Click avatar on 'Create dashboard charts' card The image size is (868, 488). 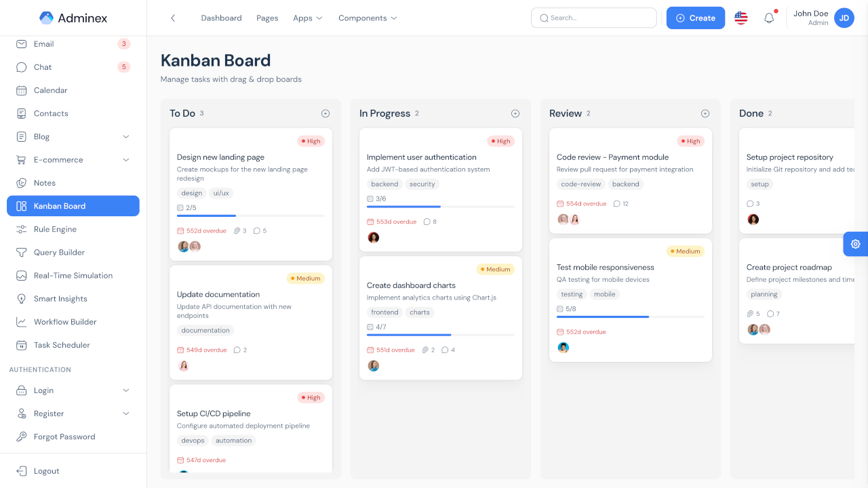pyautogui.click(x=374, y=366)
